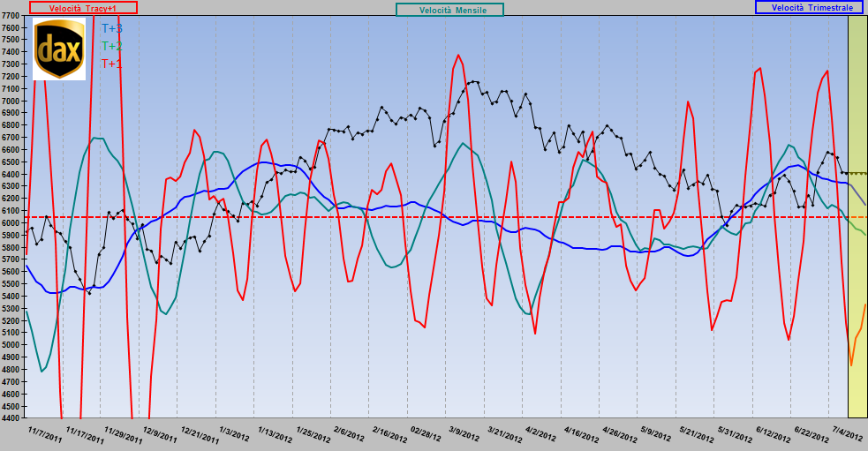The width and height of the screenshot is (868, 451).
Task: Click the 5/9/2012 date label
Action: [x=655, y=432]
